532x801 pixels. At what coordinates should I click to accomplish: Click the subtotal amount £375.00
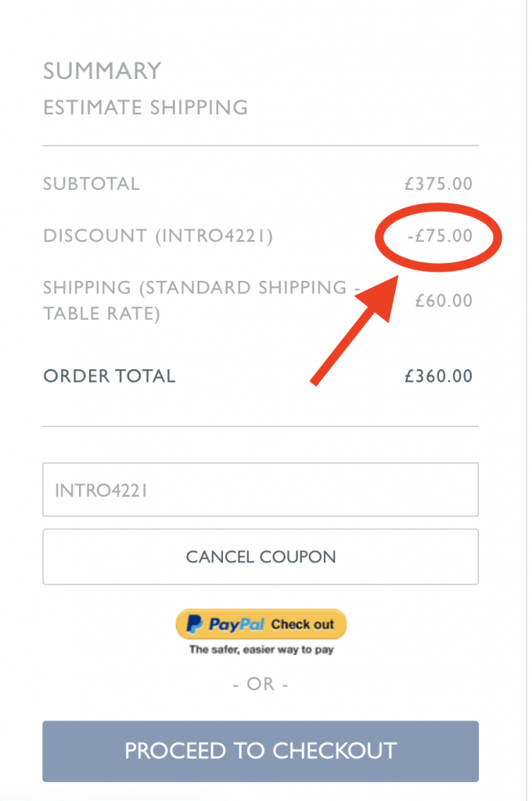[438, 184]
